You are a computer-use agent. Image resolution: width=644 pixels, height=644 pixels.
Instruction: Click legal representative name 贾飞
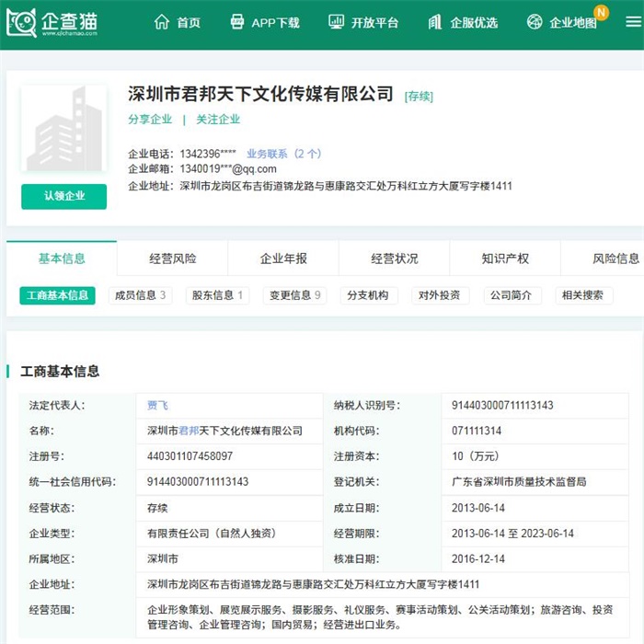click(157, 405)
